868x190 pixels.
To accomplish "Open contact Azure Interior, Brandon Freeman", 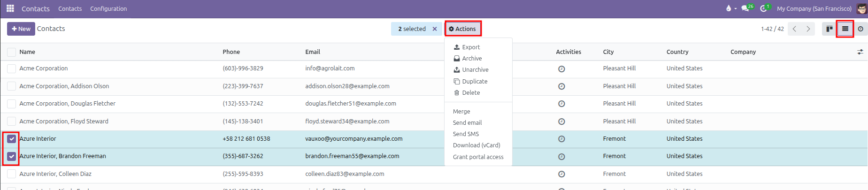I will [x=63, y=156].
